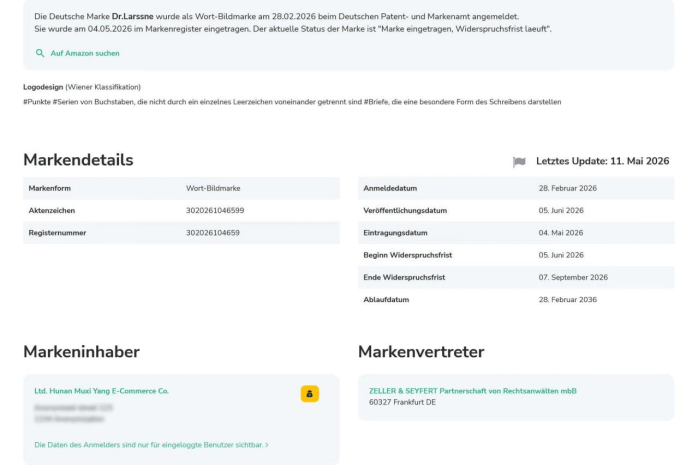Click the blurred address in owner card

coord(73,413)
